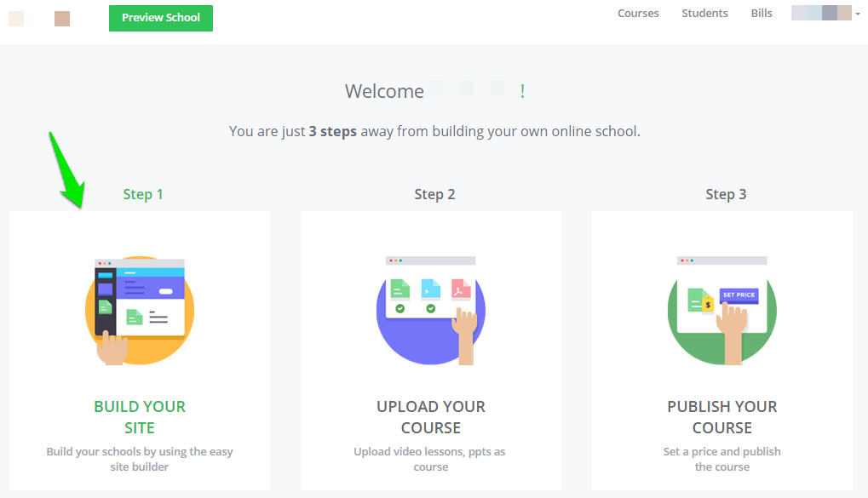Image resolution: width=868 pixels, height=498 pixels.
Task: Click the Upload Your Course card
Action: coord(430,351)
